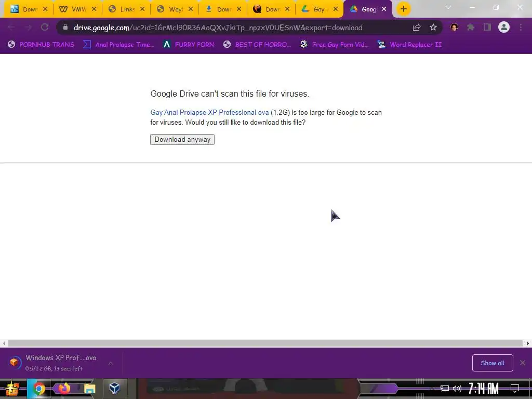532x399 pixels.
Task: Close the downloads shelf bar
Action: pyautogui.click(x=523, y=363)
